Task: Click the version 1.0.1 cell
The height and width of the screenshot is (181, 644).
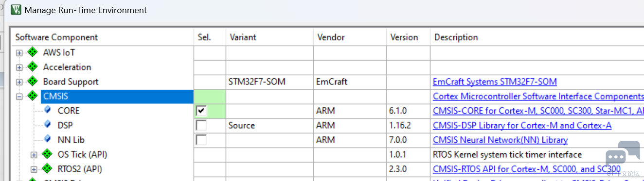Action: pos(408,155)
